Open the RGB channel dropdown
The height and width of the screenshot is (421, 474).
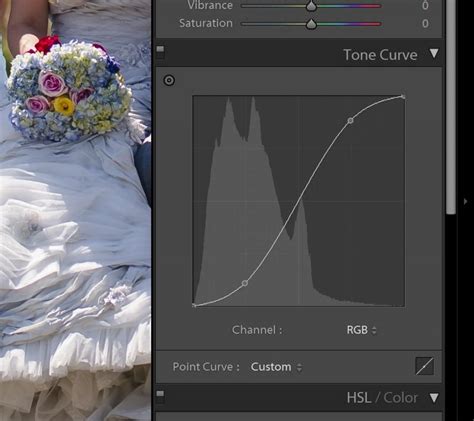pos(361,330)
